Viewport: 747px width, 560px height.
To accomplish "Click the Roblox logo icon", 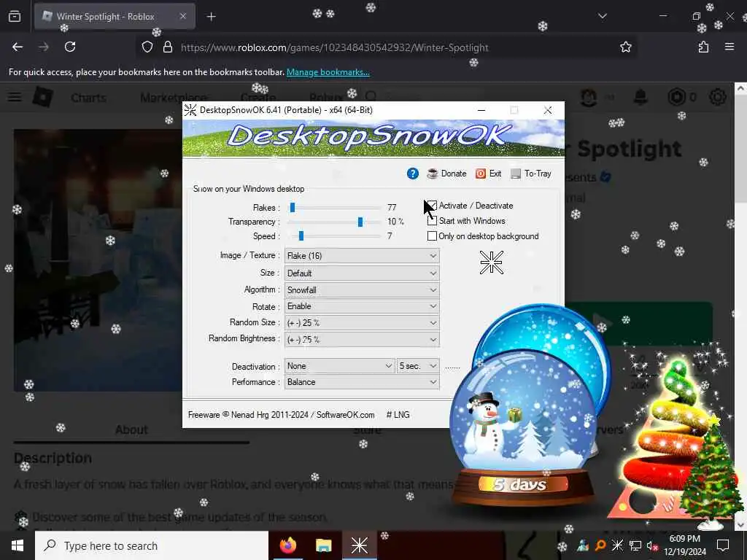I will 43,97.
